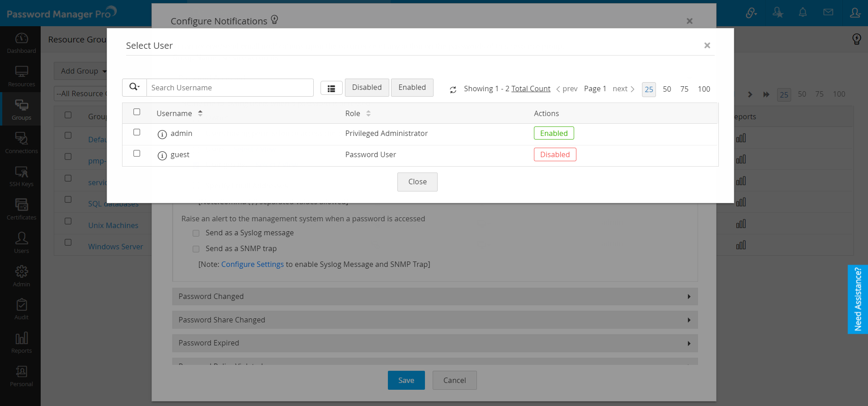This screenshot has width=868, height=406.
Task: Tick the Windows Server row checkbox
Action: (68, 243)
